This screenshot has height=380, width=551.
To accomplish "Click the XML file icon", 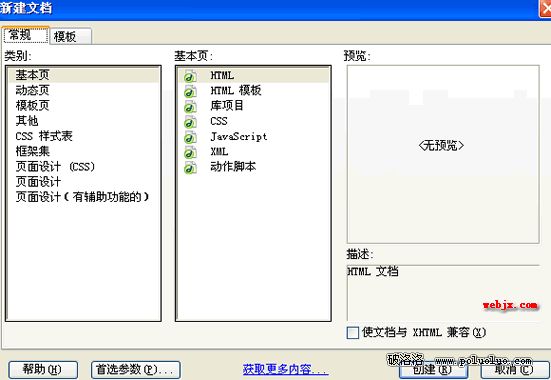I will point(190,152).
